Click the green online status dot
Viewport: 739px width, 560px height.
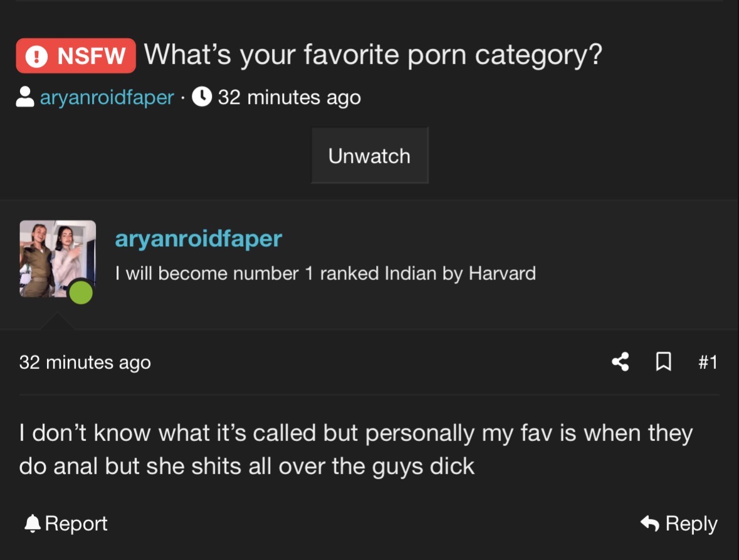pos(81,293)
